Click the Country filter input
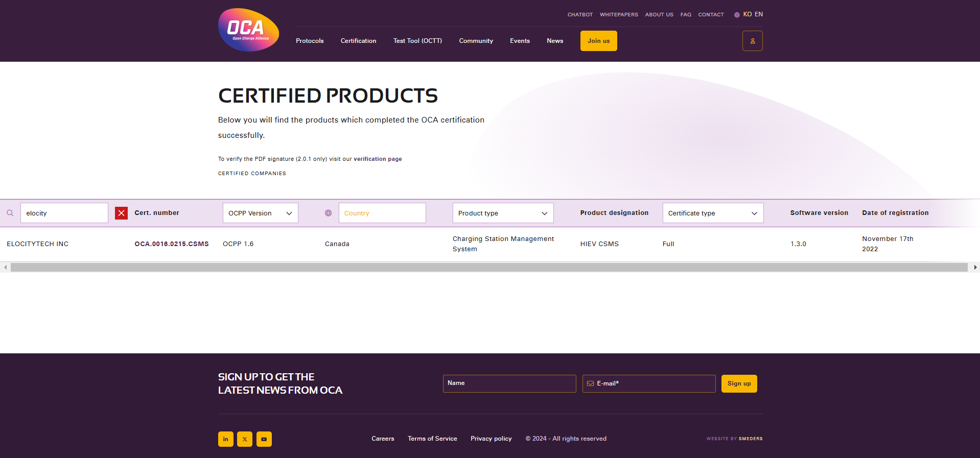The height and width of the screenshot is (458, 980). (382, 213)
